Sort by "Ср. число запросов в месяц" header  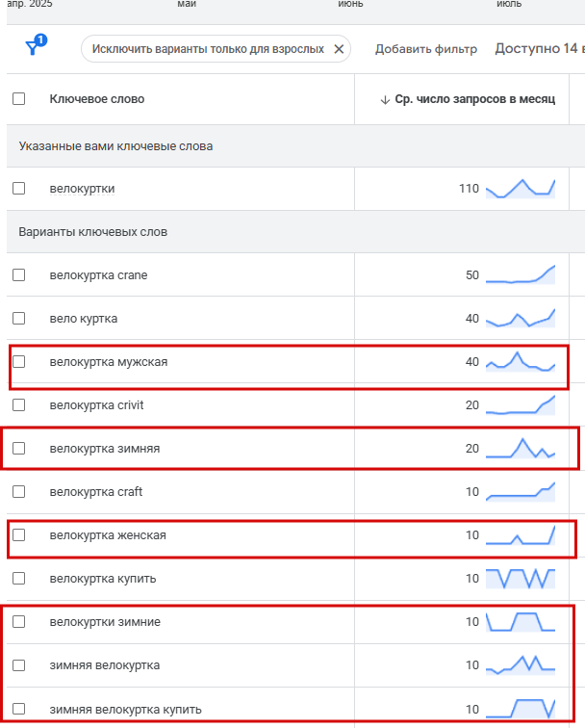(x=474, y=99)
